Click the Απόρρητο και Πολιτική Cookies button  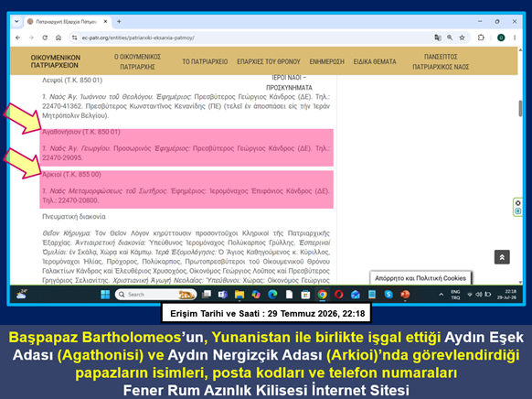pos(420,278)
